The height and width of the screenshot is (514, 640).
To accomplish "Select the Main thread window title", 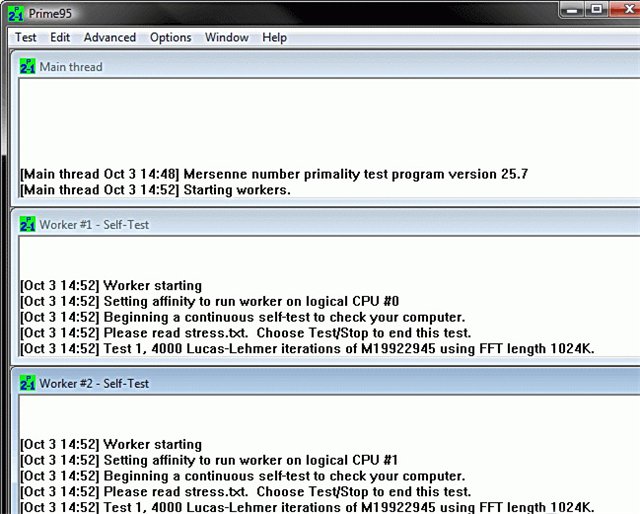I will (71, 67).
